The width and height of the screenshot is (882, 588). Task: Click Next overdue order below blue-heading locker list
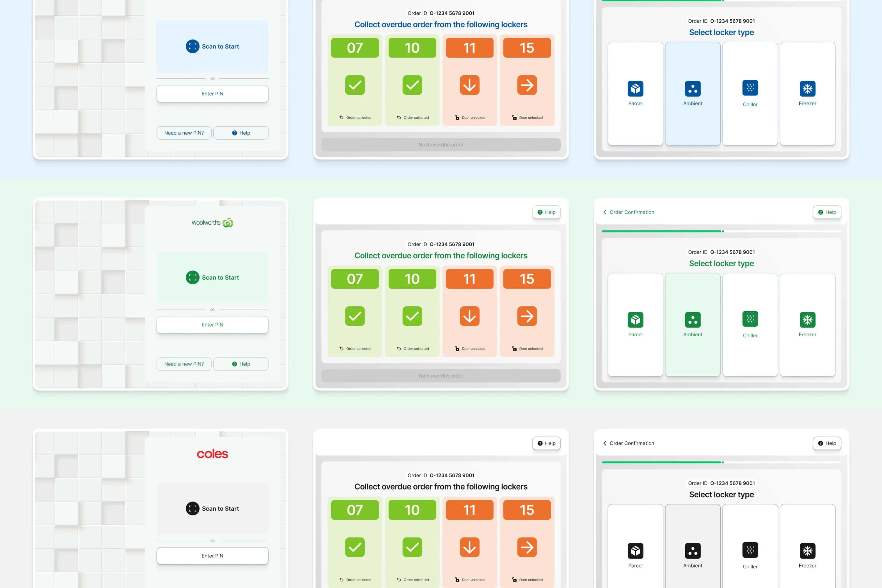pyautogui.click(x=441, y=145)
